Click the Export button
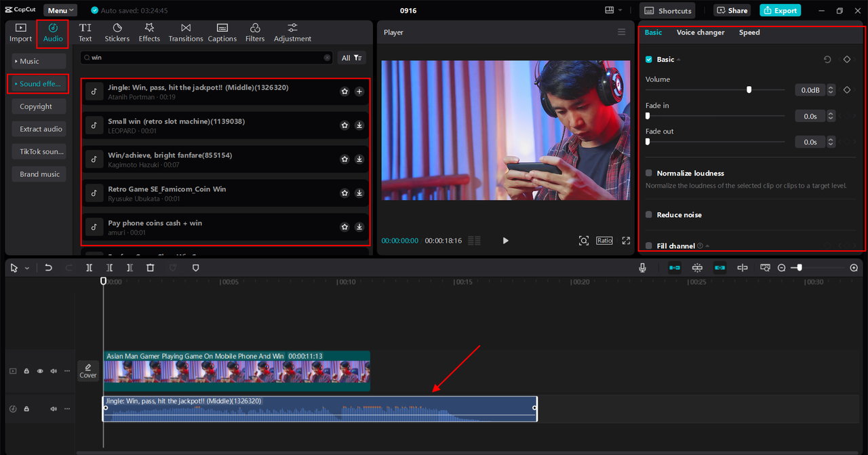This screenshot has width=868, height=455. point(780,10)
